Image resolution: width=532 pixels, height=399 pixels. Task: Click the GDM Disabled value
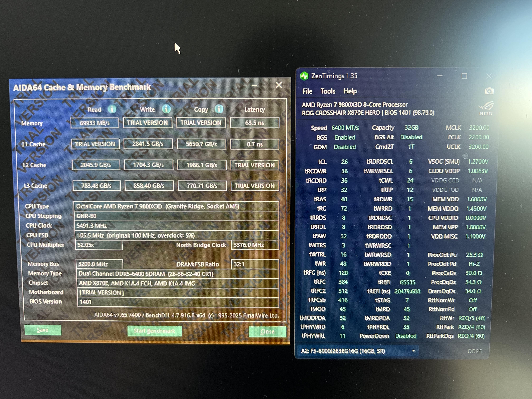345,147
